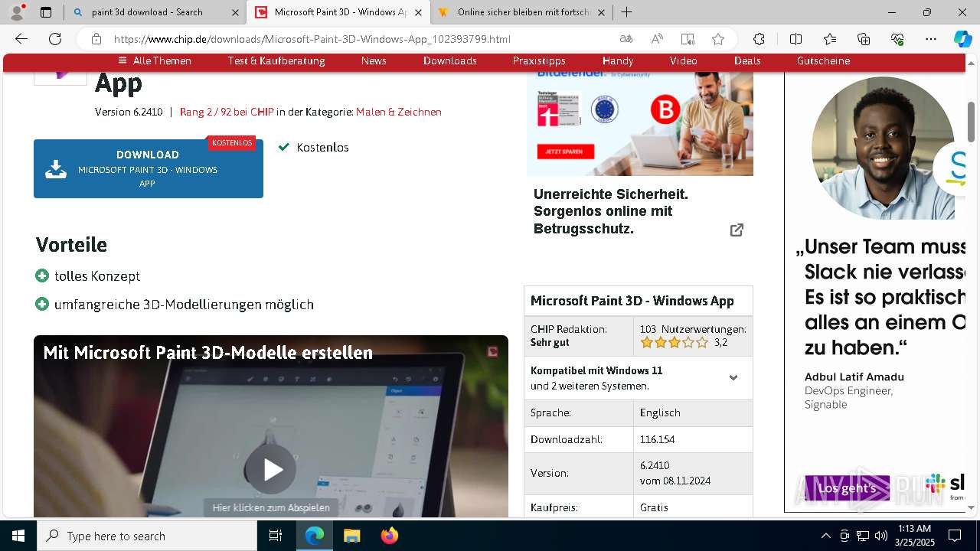This screenshot has width=980, height=551.
Task: View site information lock icon
Action: [x=96, y=39]
